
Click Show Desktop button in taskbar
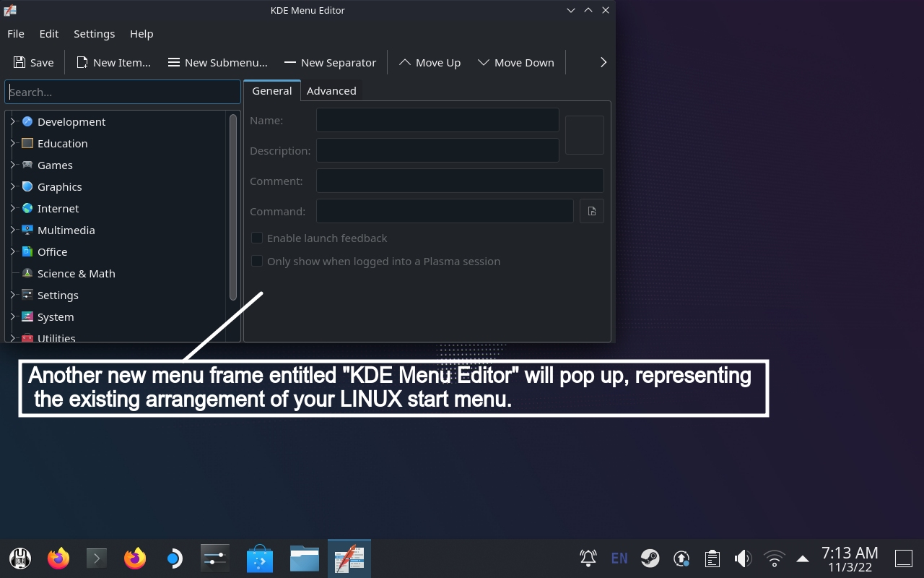904,558
